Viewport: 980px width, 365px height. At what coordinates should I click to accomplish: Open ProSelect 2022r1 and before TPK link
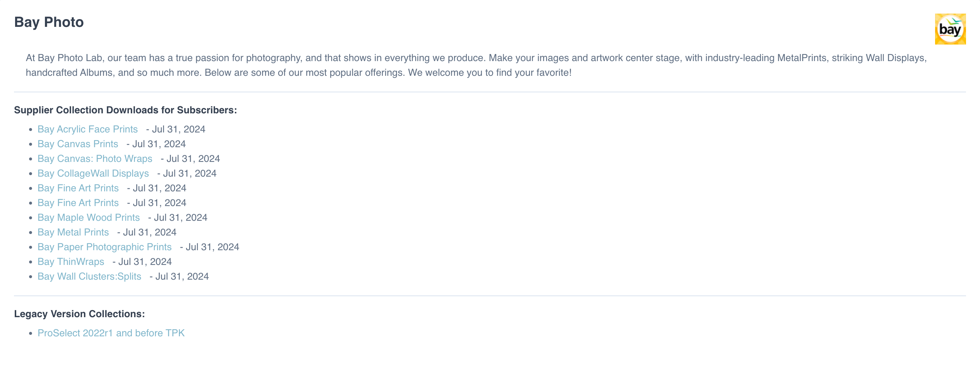tap(111, 333)
